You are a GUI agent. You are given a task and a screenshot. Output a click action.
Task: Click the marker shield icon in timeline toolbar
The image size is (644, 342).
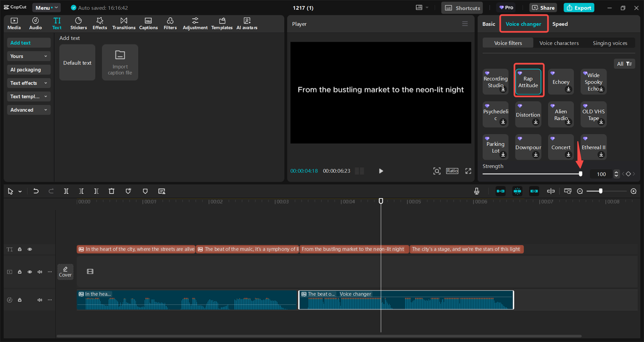tap(145, 191)
